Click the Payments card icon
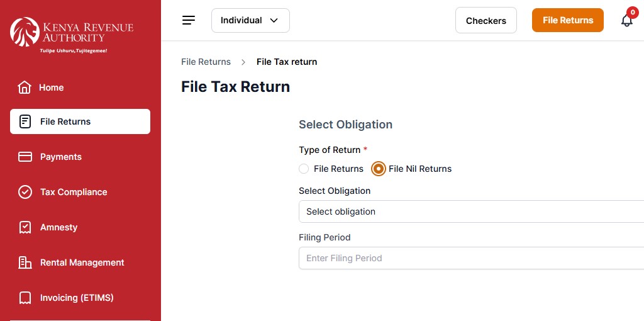The width and height of the screenshot is (644, 321). tap(25, 157)
